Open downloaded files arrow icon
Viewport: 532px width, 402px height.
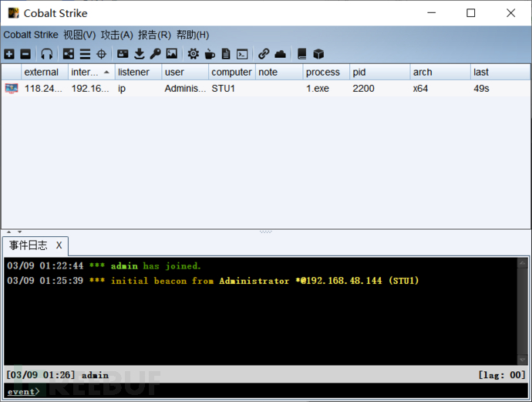tap(139, 54)
